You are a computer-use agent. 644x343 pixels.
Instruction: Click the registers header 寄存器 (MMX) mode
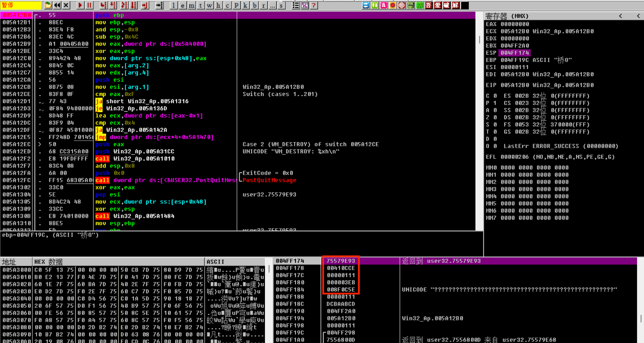507,16
